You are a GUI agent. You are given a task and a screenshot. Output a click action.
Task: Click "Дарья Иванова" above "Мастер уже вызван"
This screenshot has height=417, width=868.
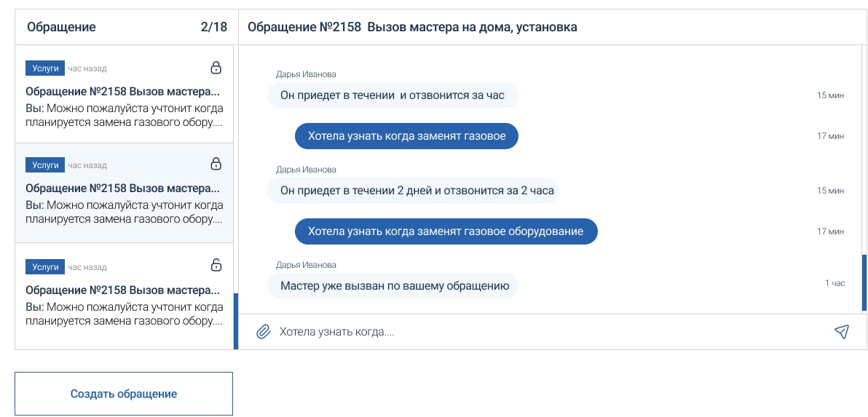point(306,265)
